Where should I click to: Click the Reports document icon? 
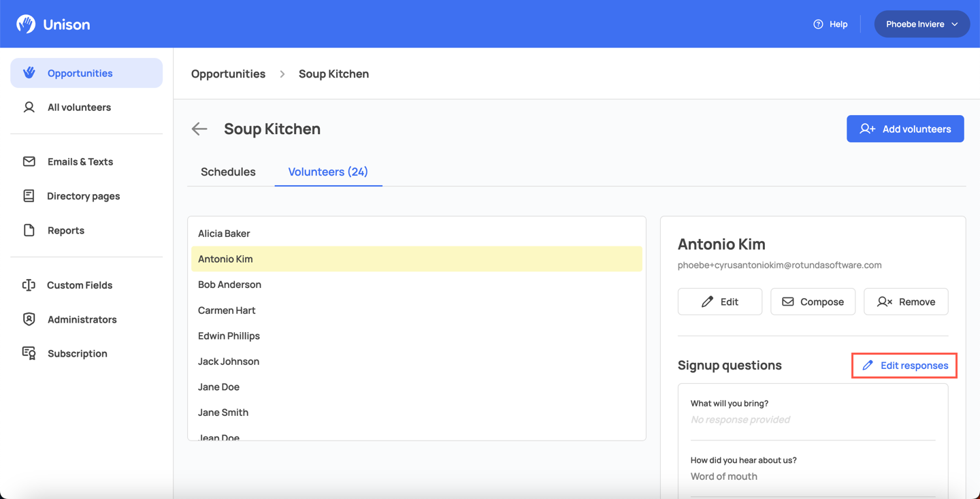pyautogui.click(x=29, y=230)
